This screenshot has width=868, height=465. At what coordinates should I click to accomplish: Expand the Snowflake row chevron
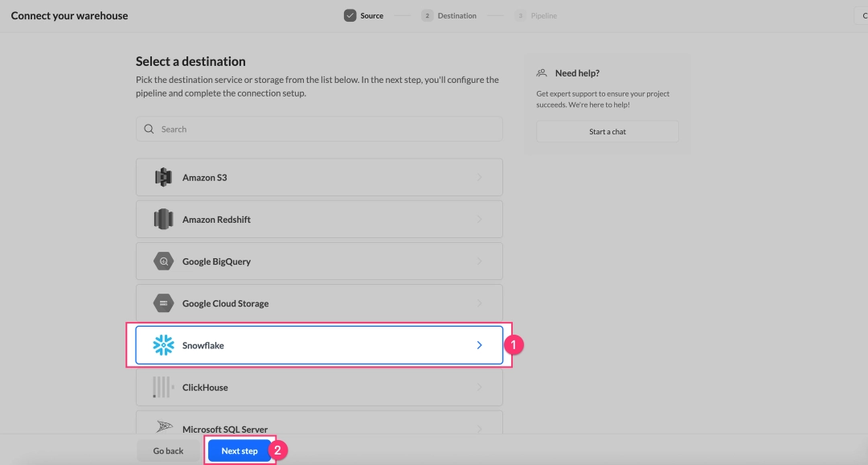pyautogui.click(x=480, y=344)
